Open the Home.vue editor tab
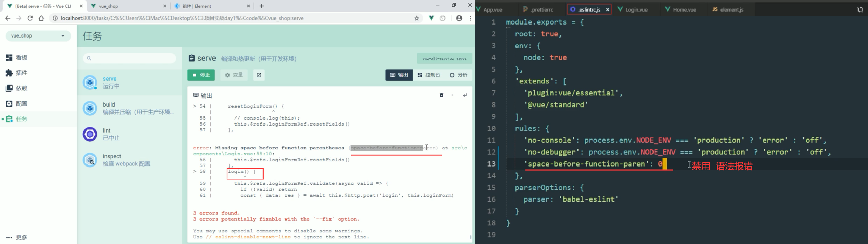 pos(684,10)
